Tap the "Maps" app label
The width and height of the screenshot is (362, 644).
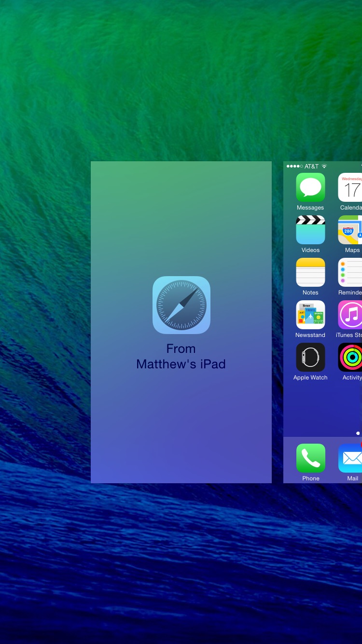click(x=352, y=250)
